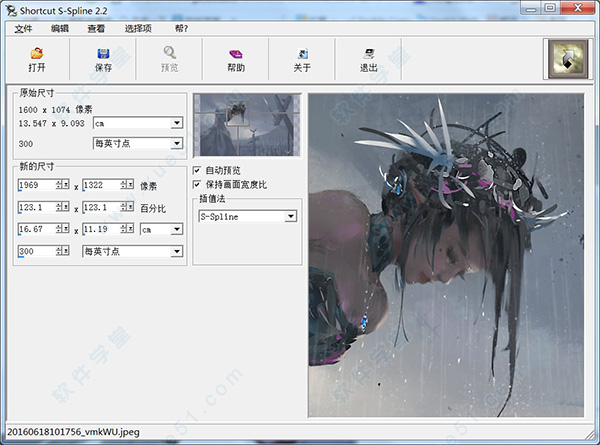Maximize the S-Spline window
600x445 pixels.
[x=550, y=8]
